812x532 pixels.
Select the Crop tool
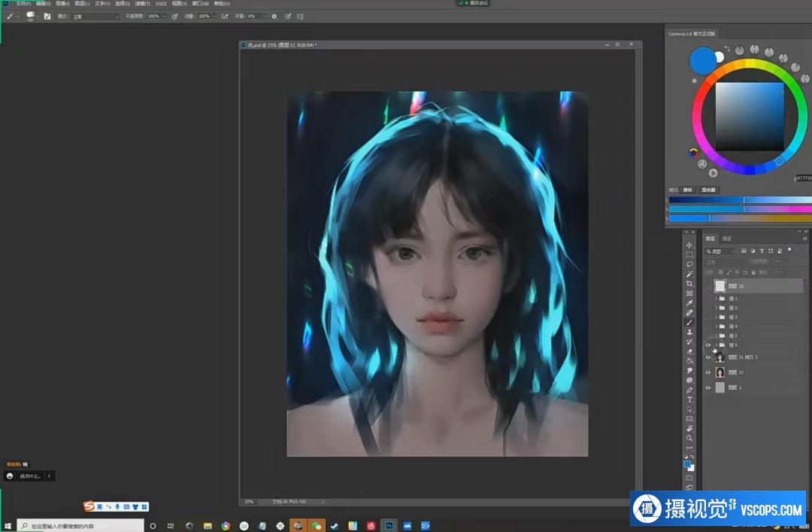[x=689, y=284]
